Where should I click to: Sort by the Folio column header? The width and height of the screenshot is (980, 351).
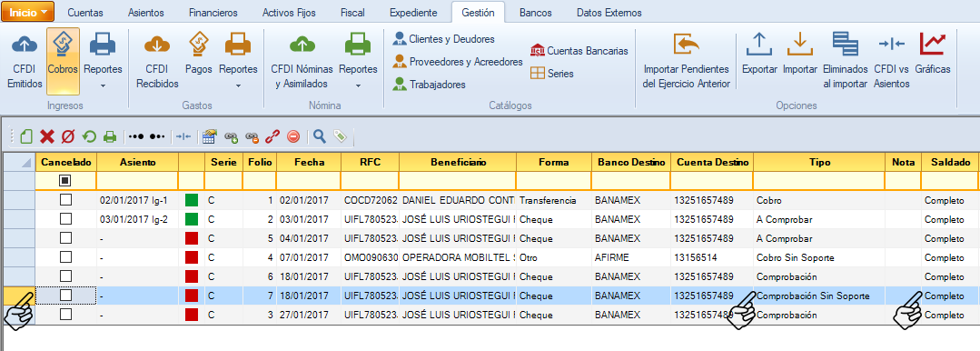(x=260, y=162)
